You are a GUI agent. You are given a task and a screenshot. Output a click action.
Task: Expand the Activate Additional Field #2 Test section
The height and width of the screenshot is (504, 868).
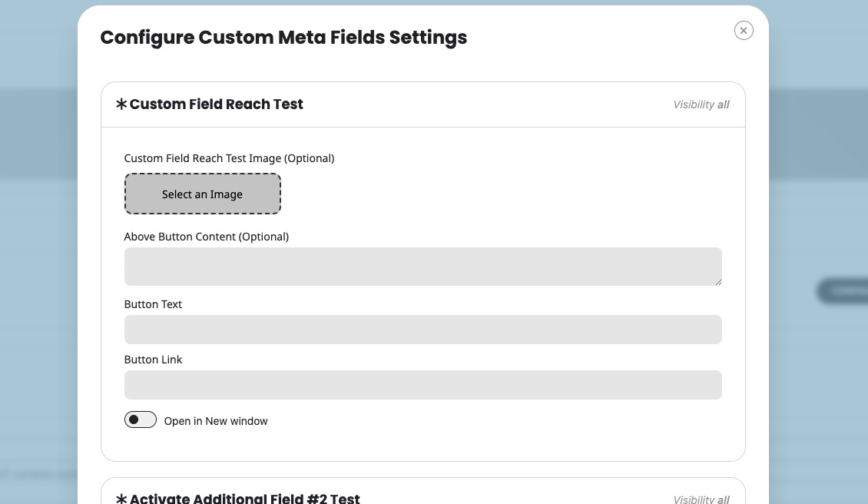(x=423, y=492)
